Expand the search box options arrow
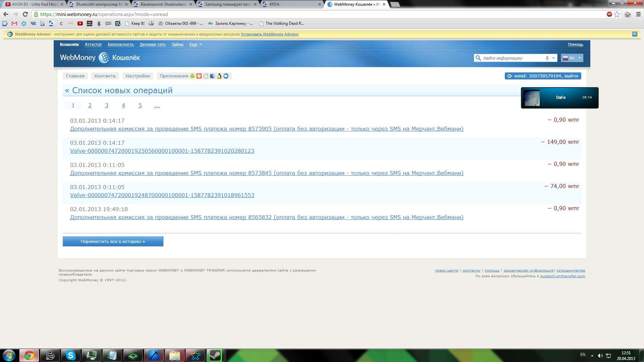 553,58
